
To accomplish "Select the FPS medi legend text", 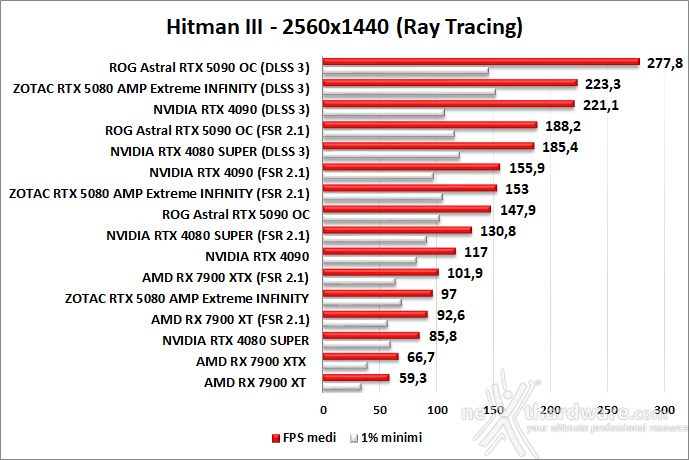I will 309,438.
